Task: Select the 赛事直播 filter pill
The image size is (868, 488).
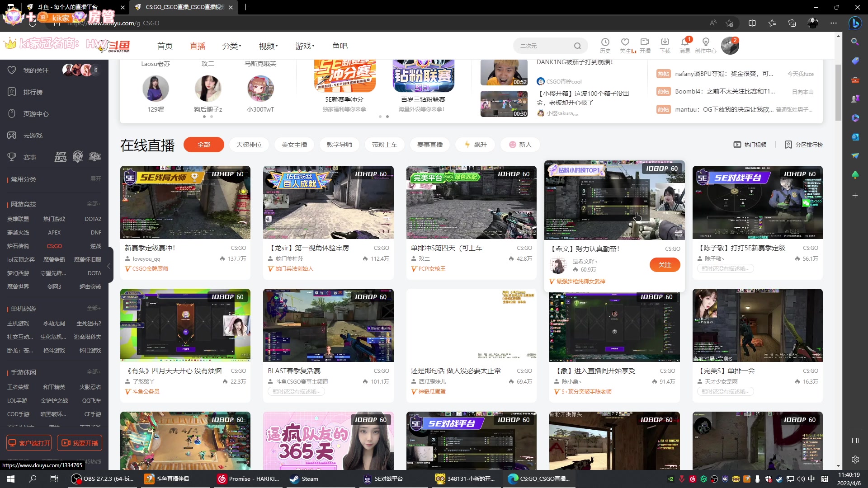Action: 430,145
